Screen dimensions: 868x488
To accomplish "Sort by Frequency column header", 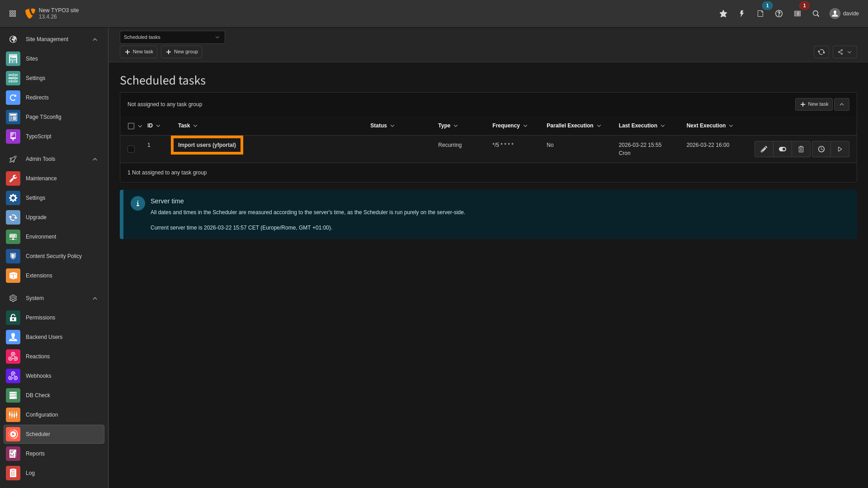I will point(505,126).
